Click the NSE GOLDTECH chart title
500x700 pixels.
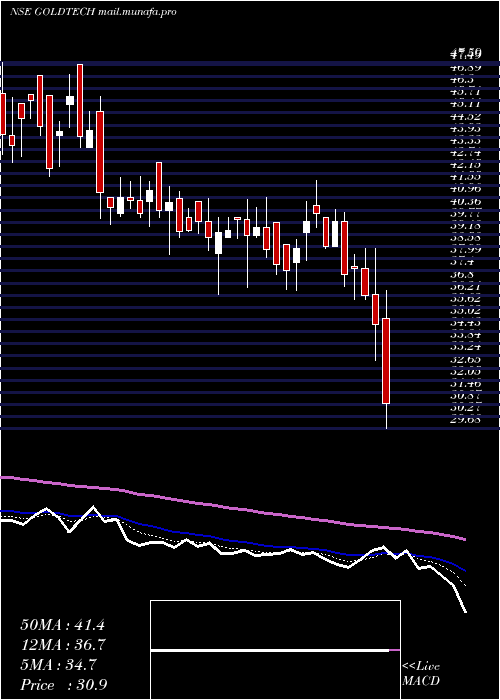pyautogui.click(x=93, y=12)
